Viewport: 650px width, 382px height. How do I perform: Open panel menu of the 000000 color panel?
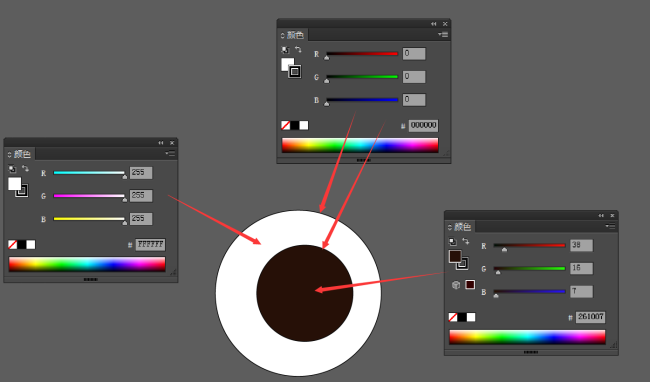443,35
